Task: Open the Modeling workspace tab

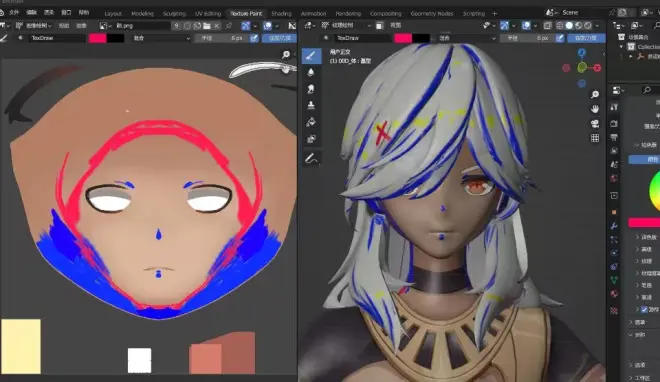Action: tap(142, 13)
